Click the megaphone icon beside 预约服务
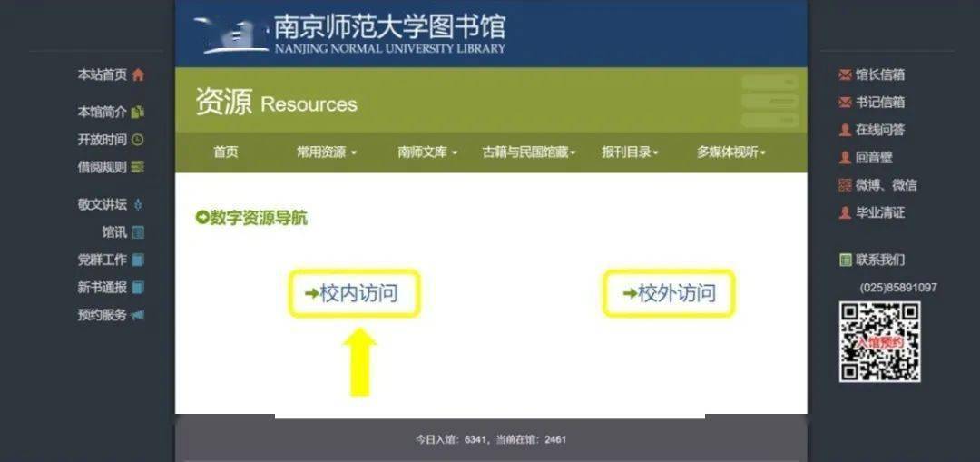 pyautogui.click(x=138, y=316)
